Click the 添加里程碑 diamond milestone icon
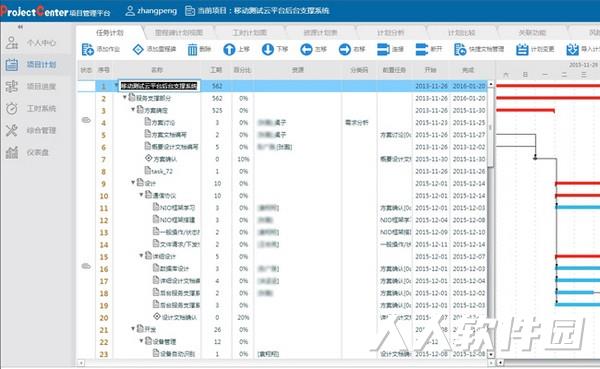 click(138, 49)
